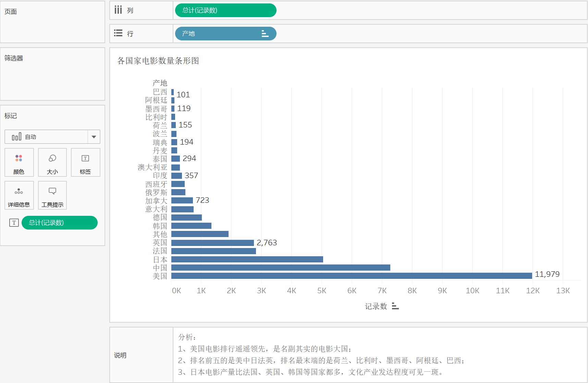The height and width of the screenshot is (383, 588).
Task: Click the sort icon beside 记录数 axis label
Action: click(x=395, y=306)
